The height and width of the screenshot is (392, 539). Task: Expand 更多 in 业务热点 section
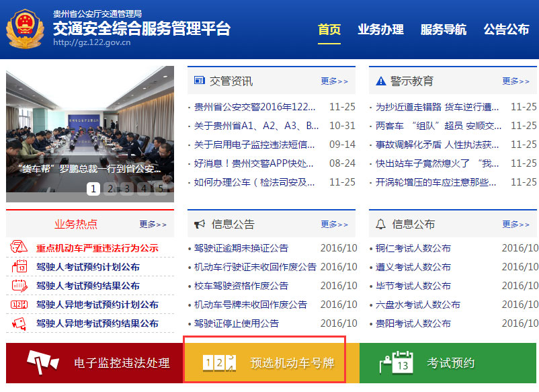[x=153, y=225]
